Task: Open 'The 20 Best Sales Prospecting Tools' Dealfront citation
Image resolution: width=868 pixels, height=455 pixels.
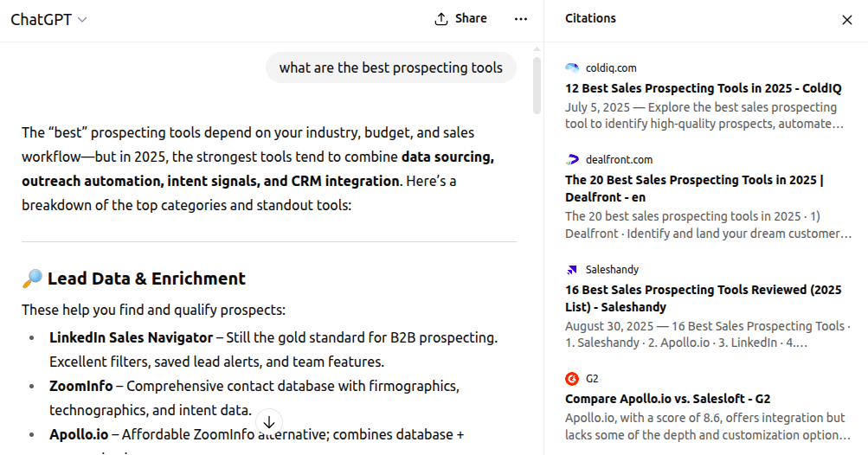Action: point(694,189)
